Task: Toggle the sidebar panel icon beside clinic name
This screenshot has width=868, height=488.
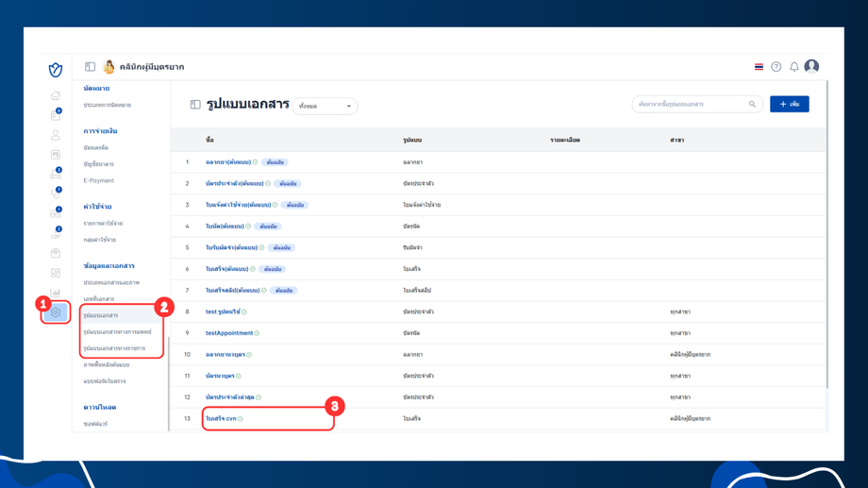Action: tap(90, 66)
